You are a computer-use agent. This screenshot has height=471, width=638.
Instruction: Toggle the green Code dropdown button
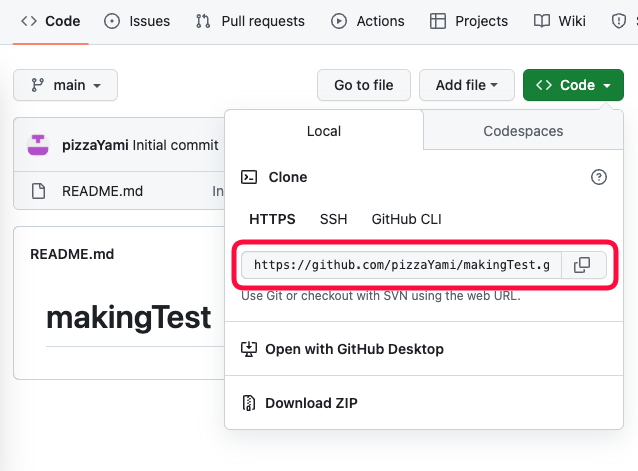(x=573, y=85)
